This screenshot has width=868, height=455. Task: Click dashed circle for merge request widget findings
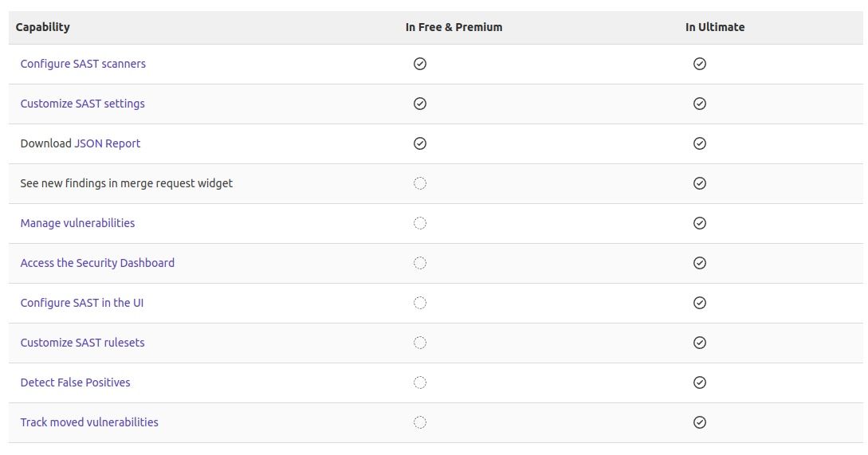pos(420,183)
